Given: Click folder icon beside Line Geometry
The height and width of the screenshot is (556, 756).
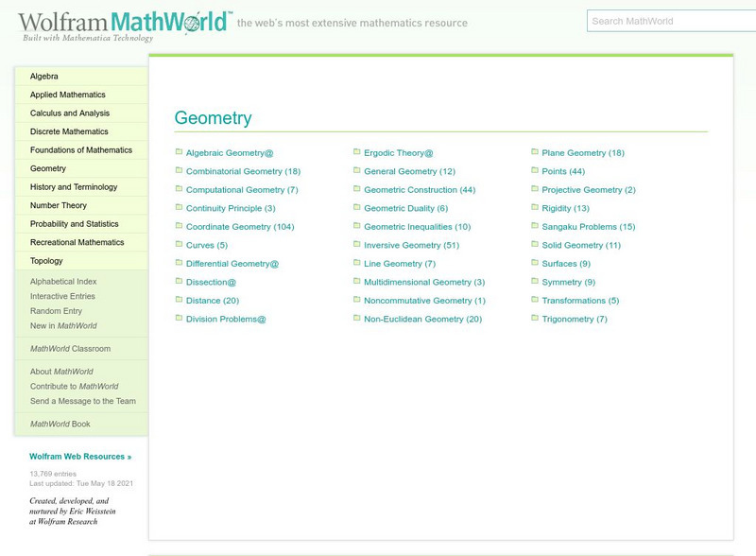Looking at the screenshot, I should point(357,263).
